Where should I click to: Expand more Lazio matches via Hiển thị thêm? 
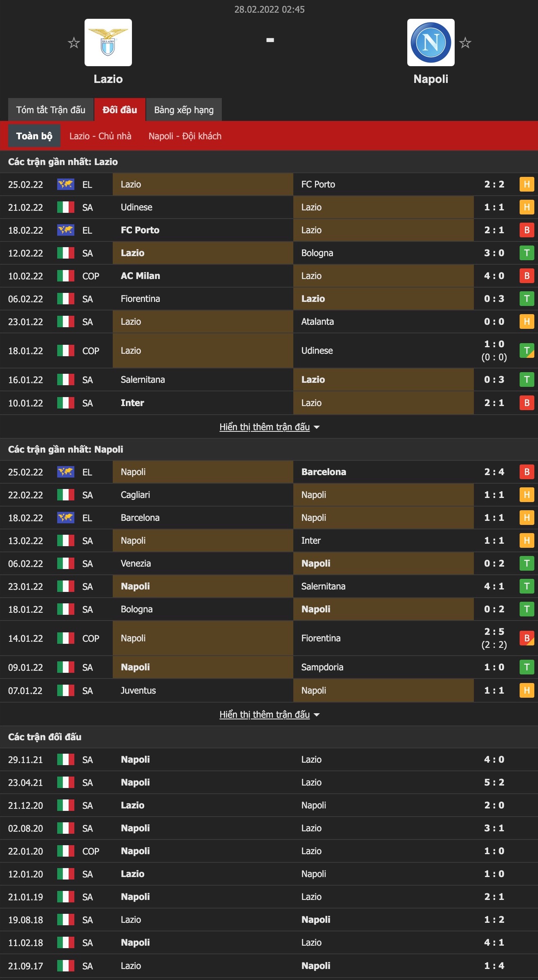(269, 427)
